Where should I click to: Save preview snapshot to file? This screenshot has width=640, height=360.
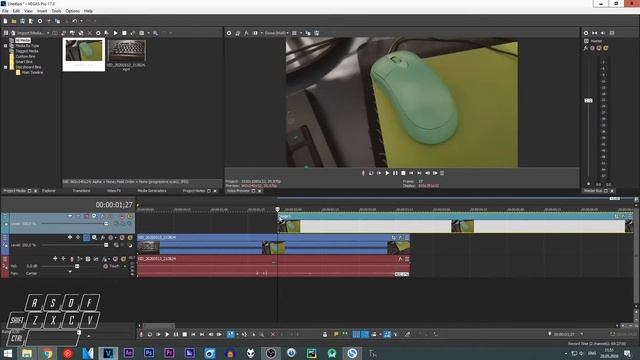point(317,33)
